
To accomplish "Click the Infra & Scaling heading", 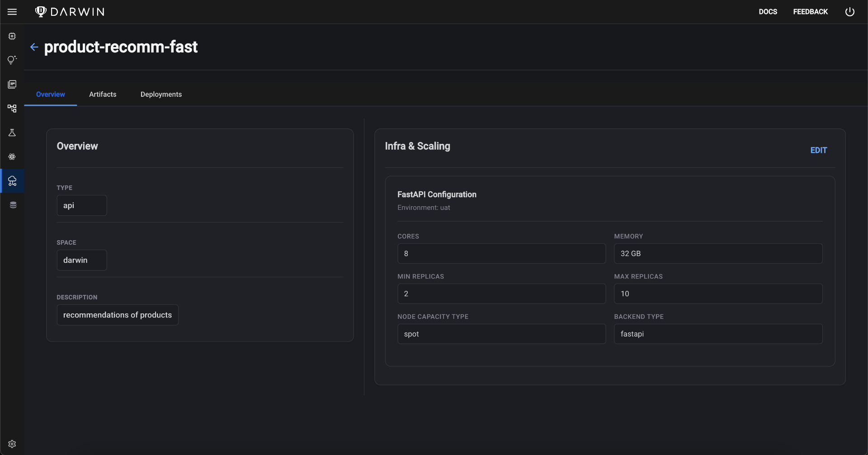I will 417,146.
